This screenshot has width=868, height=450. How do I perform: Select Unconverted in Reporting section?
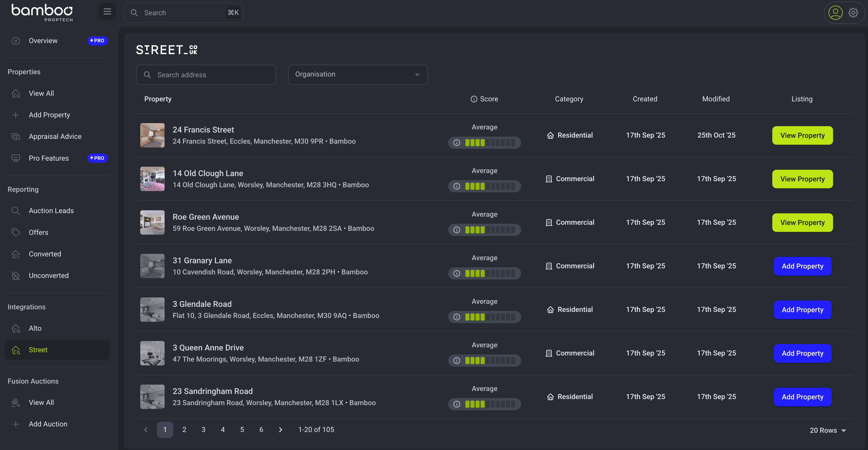(49, 275)
